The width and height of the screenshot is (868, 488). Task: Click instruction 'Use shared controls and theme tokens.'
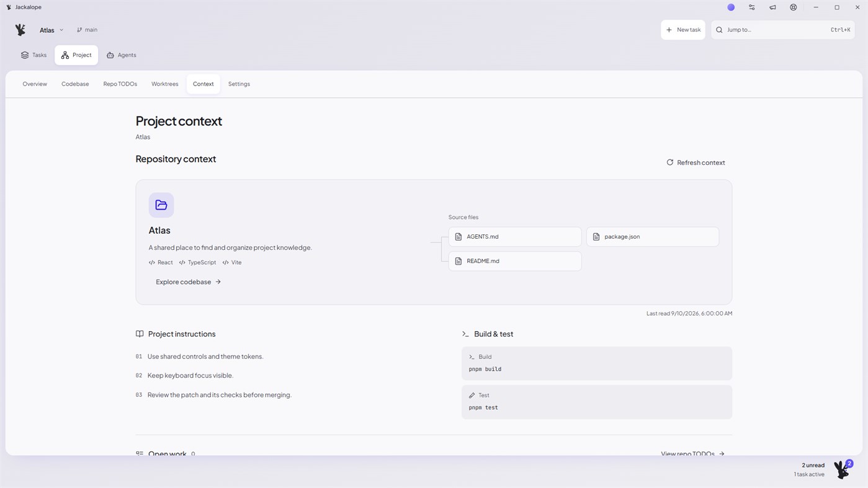[205, 357]
